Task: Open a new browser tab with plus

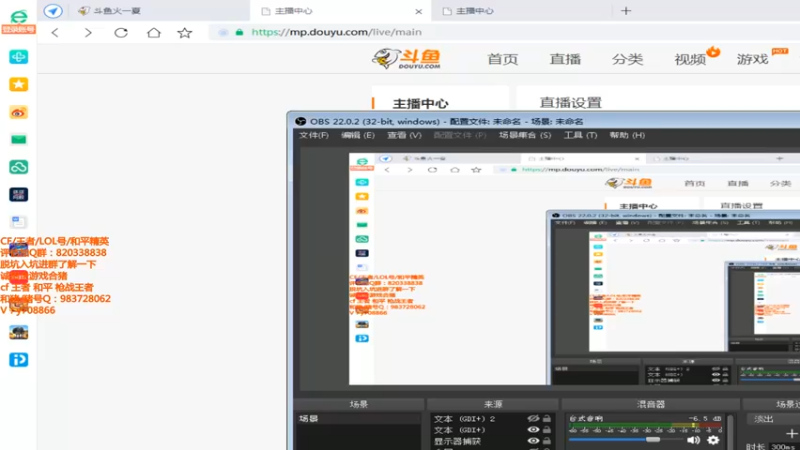Action: coord(626,11)
